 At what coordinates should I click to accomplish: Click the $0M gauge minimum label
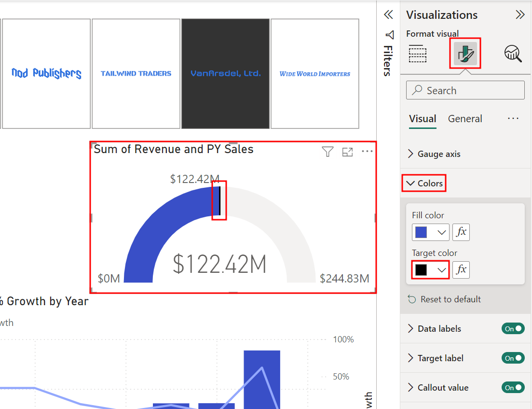(x=109, y=279)
